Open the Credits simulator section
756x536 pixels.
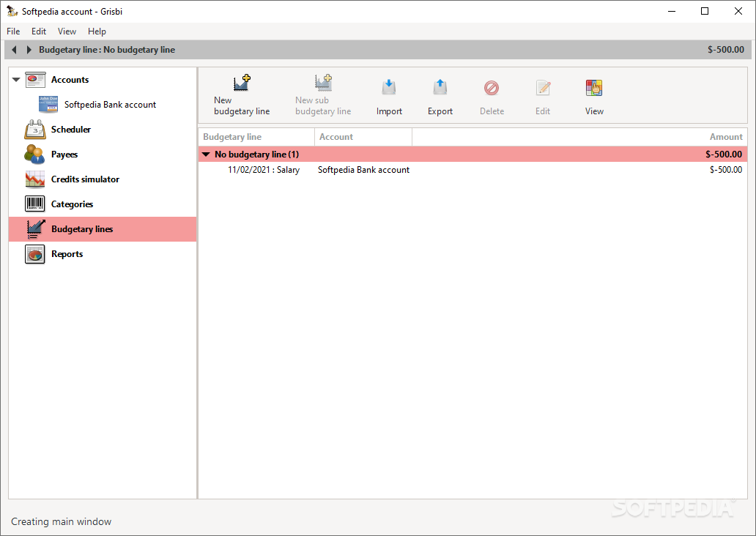coord(85,179)
